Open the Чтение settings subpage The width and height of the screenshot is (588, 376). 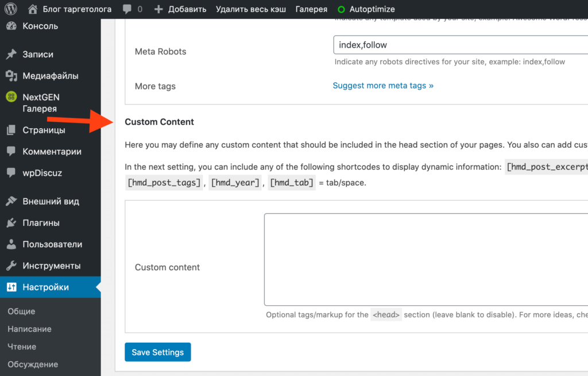coord(22,347)
